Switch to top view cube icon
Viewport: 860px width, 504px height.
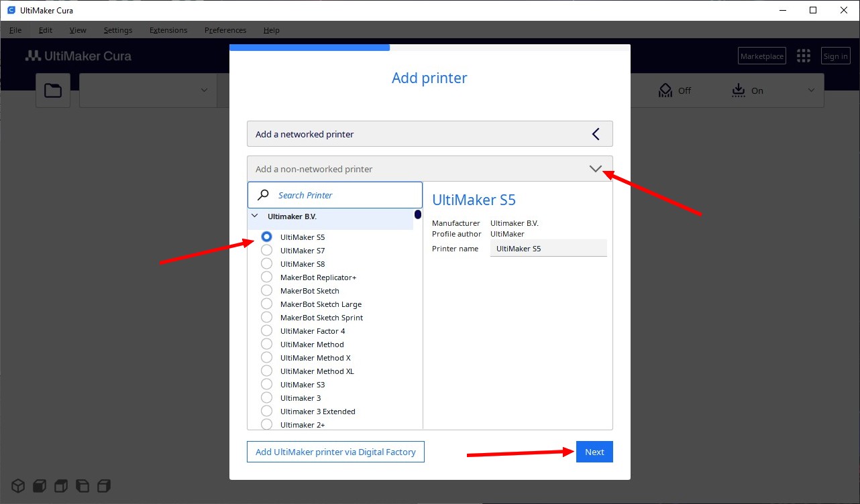[61, 485]
